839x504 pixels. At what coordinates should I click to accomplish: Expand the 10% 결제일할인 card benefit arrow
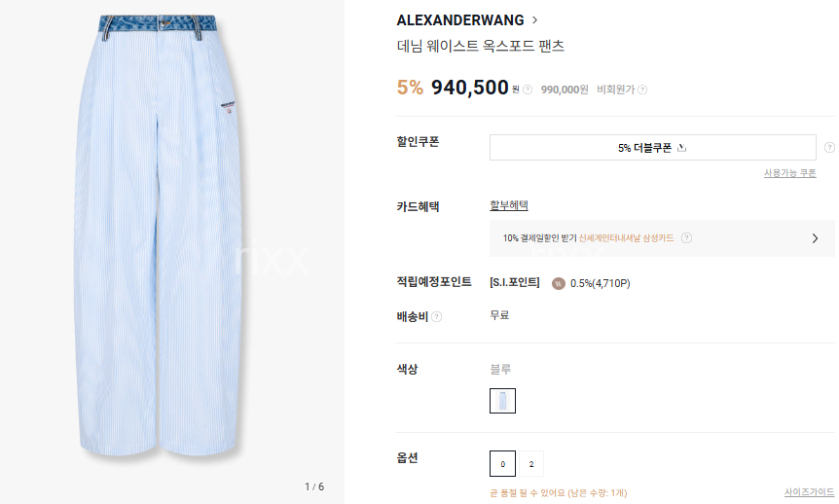(x=815, y=238)
